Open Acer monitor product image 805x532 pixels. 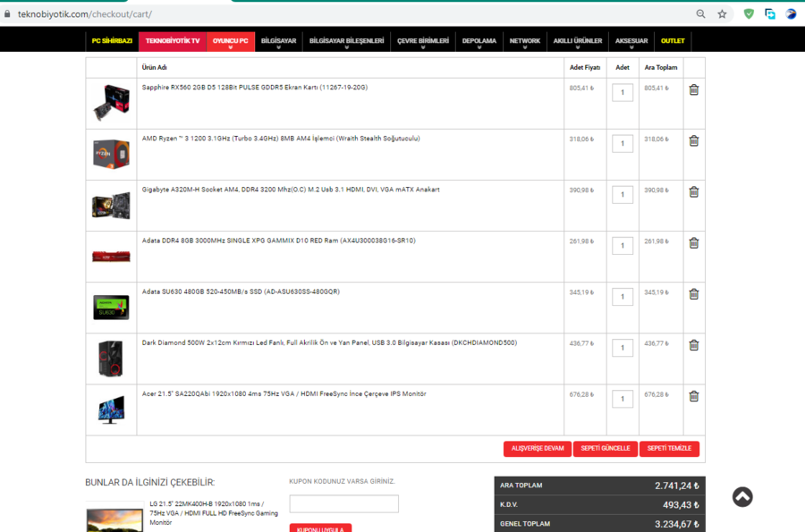[112, 409]
